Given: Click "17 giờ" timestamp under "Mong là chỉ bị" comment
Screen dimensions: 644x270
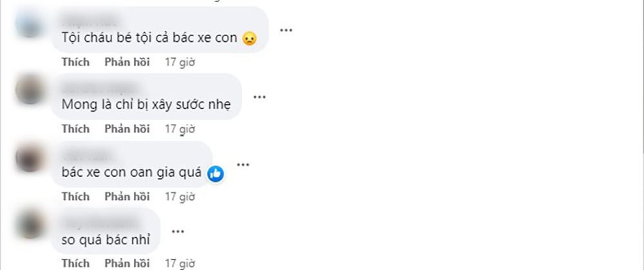Looking at the screenshot, I should [x=180, y=129].
